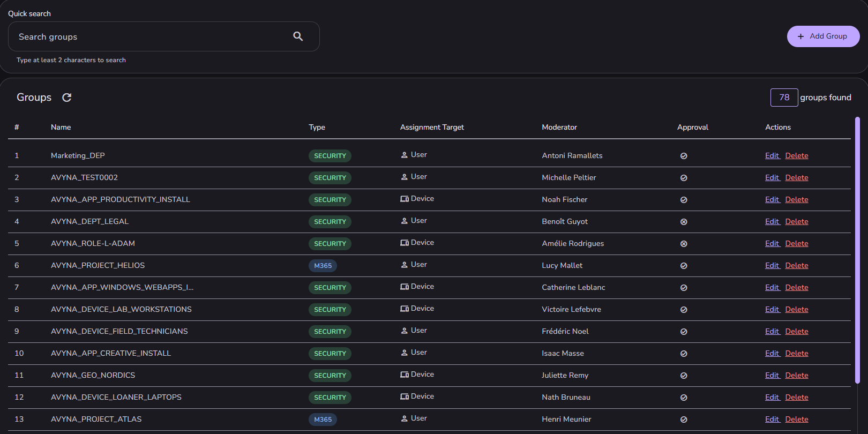The width and height of the screenshot is (868, 434).
Task: Delete the AVYNA_GEO_NORDICS group
Action: tap(797, 375)
